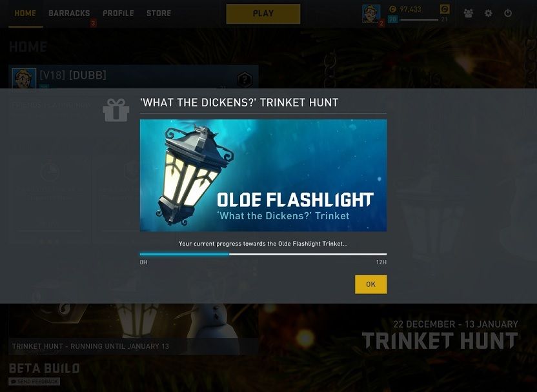Viewport: 537px width, 392px height.
Task: Open the Trinket Hunt news banner
Action: pyautogui.click(x=134, y=329)
